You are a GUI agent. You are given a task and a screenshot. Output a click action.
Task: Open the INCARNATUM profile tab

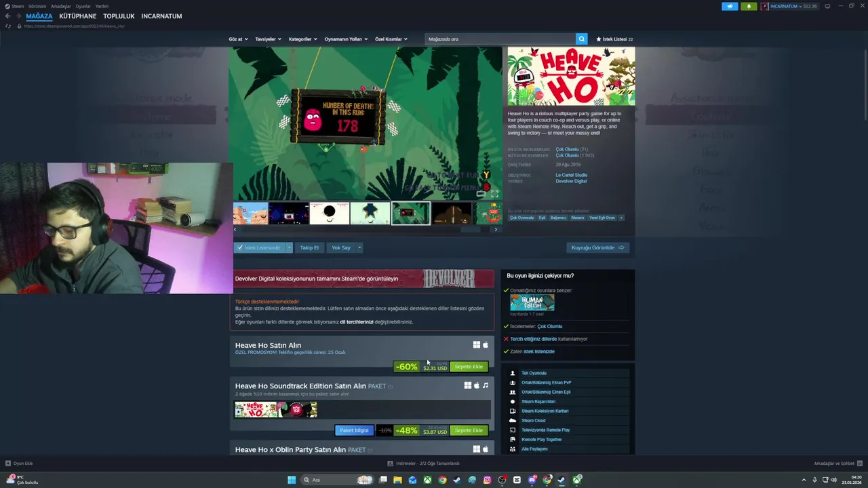pyautogui.click(x=161, y=16)
